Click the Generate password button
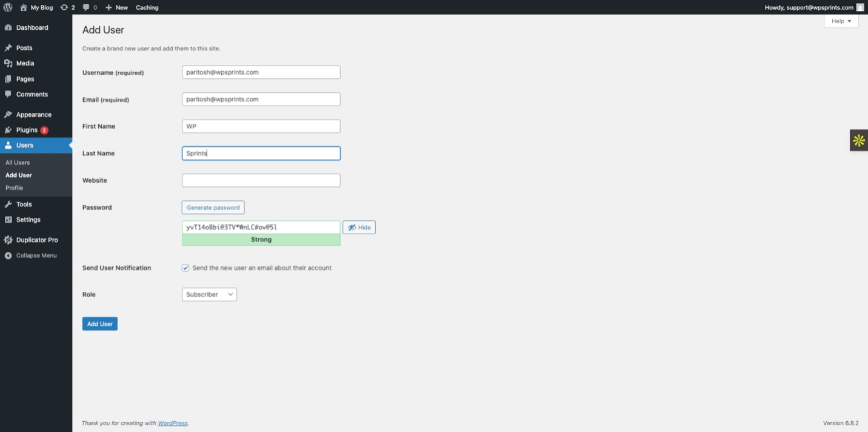868x432 pixels. click(x=213, y=208)
